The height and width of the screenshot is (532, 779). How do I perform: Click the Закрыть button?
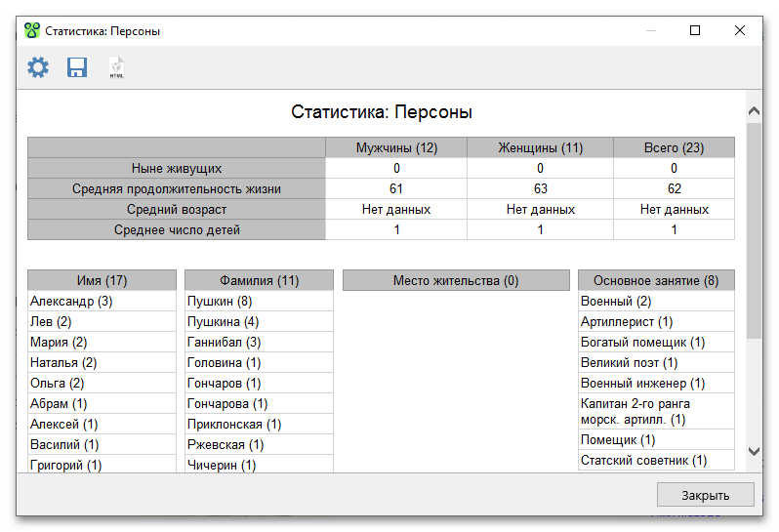tap(706, 495)
